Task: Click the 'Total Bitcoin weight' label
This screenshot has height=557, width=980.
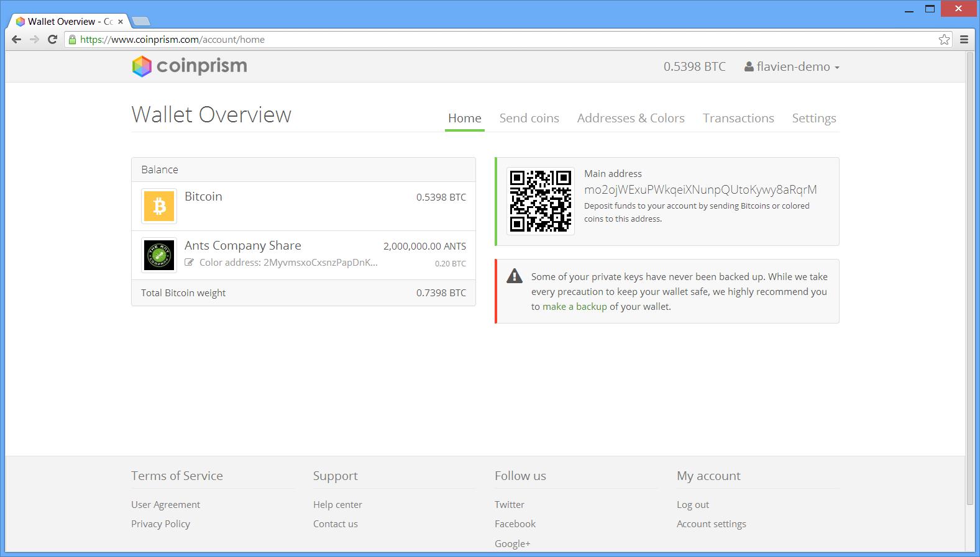Action: (183, 293)
